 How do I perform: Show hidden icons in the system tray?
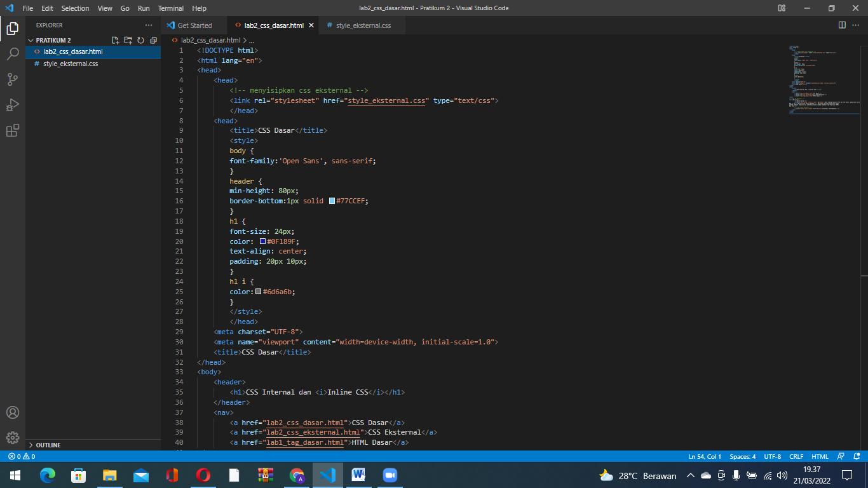click(x=690, y=475)
